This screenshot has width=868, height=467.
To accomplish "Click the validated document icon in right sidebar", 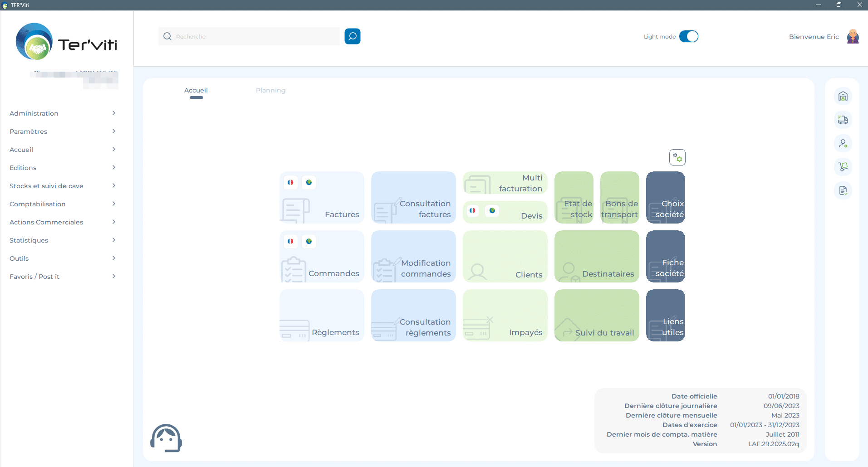I will pos(843,190).
